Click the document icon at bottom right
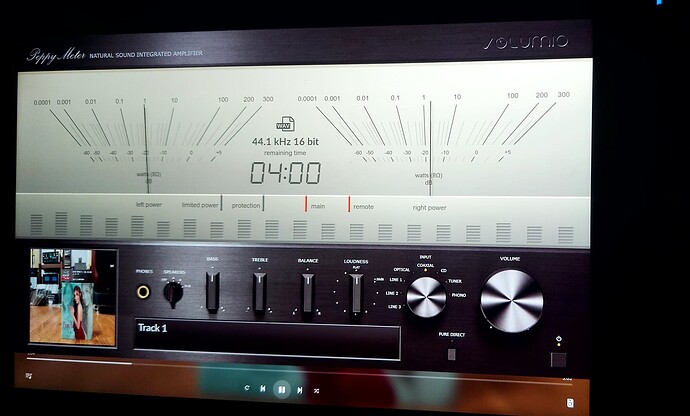The height and width of the screenshot is (416, 690). tap(570, 403)
